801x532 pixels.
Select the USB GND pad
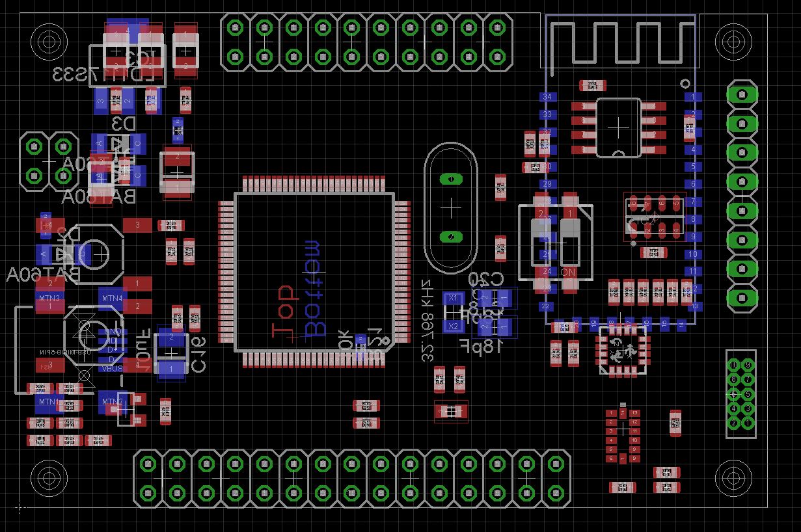[113, 332]
